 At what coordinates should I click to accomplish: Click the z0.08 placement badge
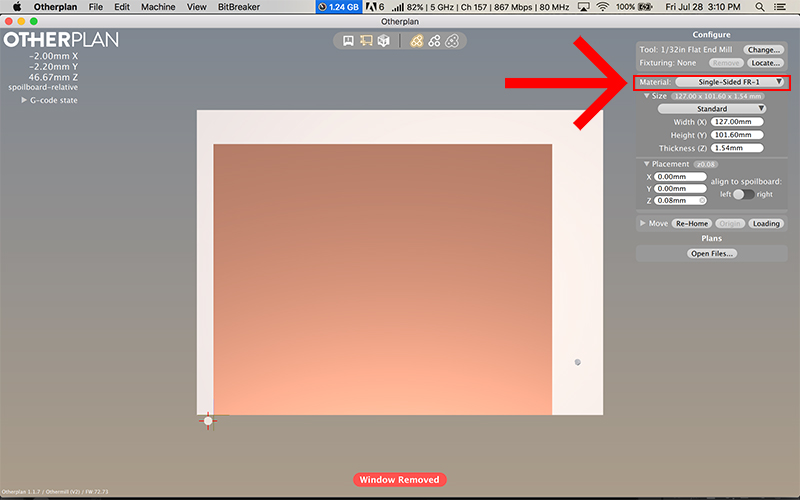pyautogui.click(x=706, y=164)
